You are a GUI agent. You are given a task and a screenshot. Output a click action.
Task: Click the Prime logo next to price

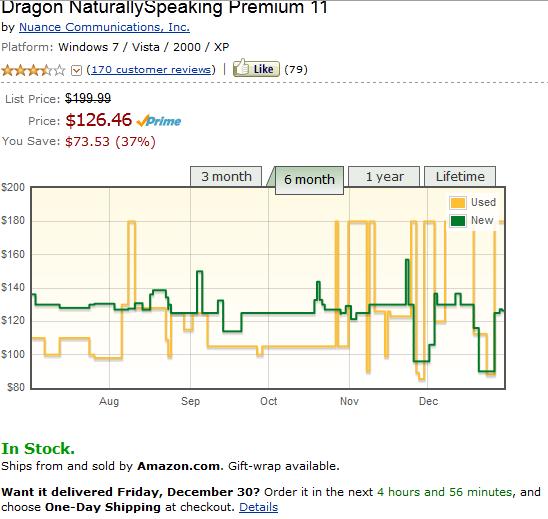click(159, 121)
